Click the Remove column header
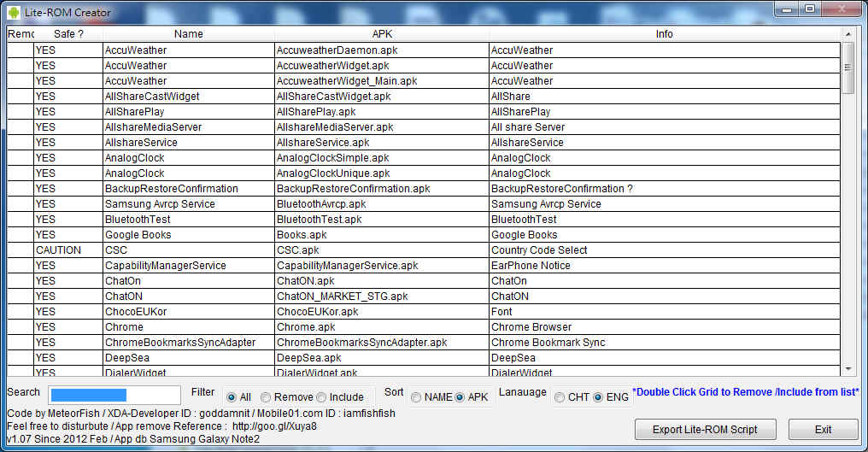 pyautogui.click(x=21, y=34)
